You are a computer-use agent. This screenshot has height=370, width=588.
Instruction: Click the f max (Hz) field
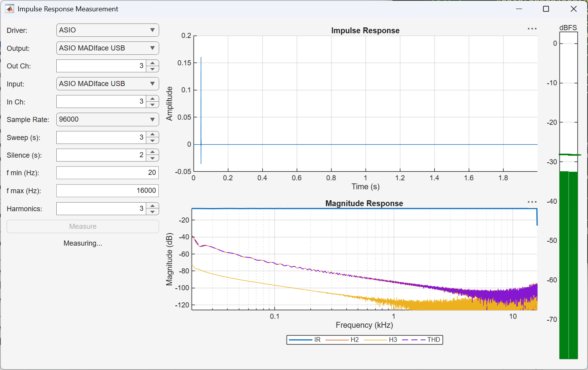108,190
